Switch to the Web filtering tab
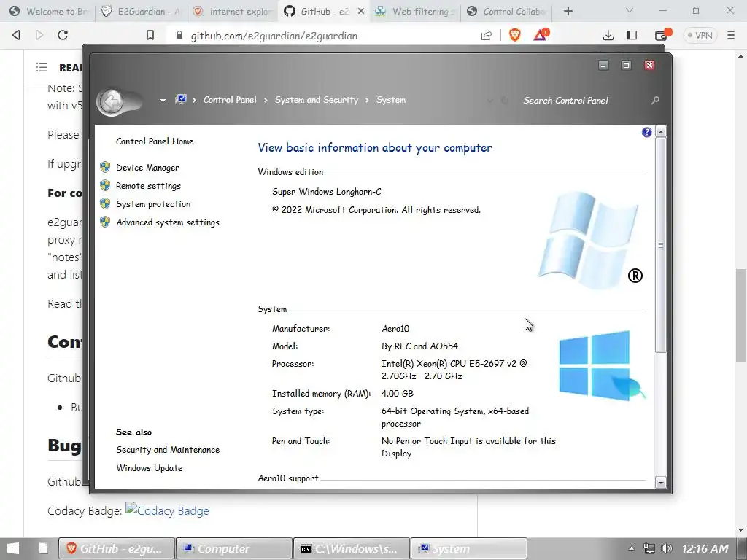The width and height of the screenshot is (747, 560). point(414,11)
